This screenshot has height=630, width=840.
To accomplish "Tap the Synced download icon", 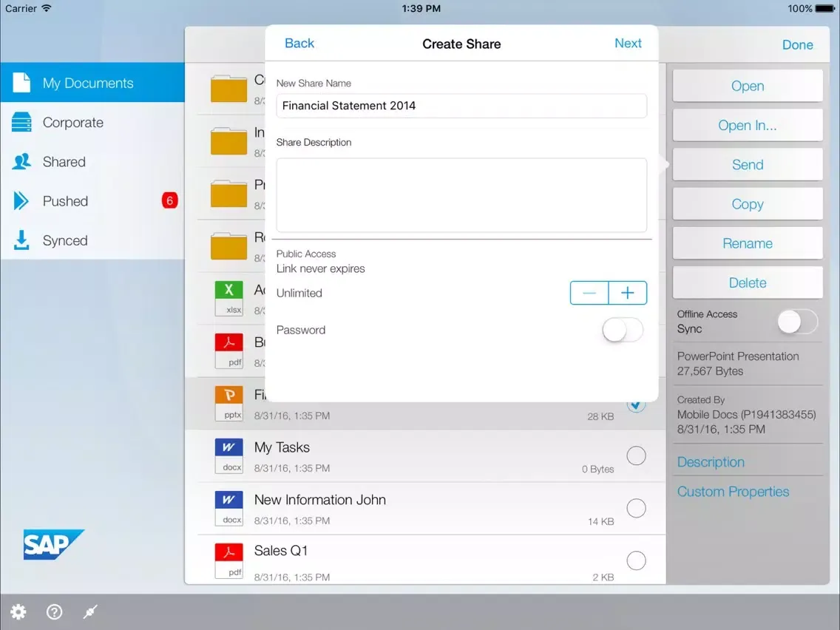I will click(x=21, y=240).
